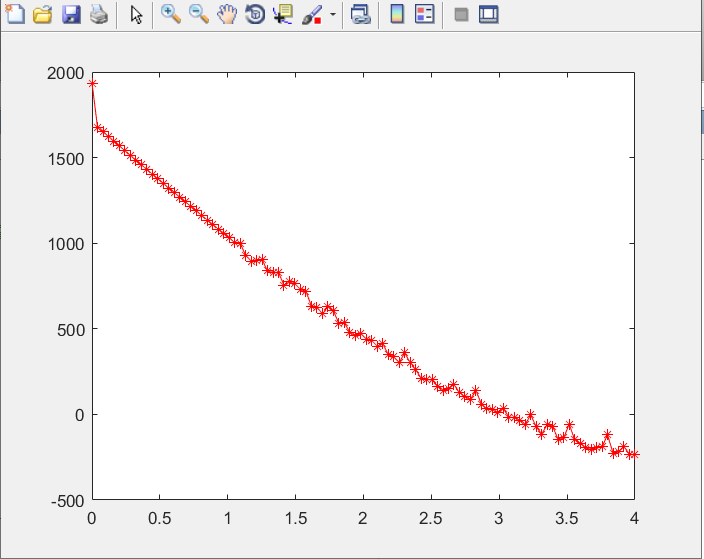This screenshot has width=704, height=559.
Task: Select the Edit Plot arrow tool
Action: coord(136,14)
